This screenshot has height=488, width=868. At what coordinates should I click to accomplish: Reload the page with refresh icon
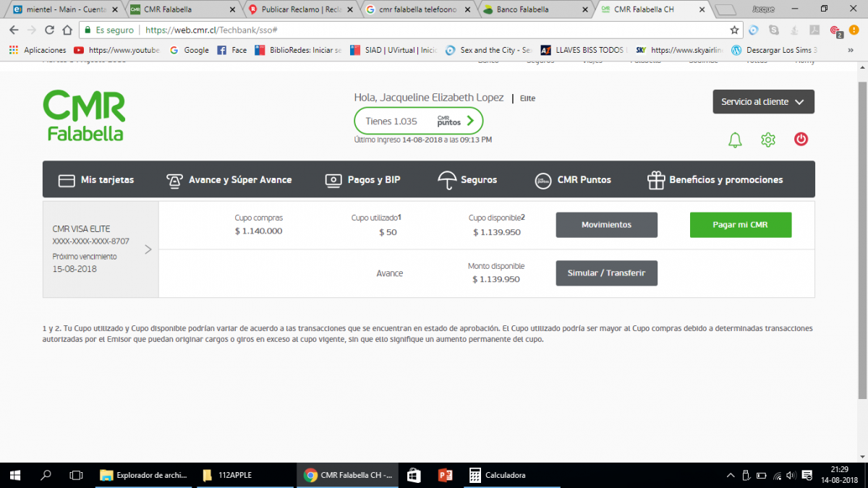pos(49,30)
